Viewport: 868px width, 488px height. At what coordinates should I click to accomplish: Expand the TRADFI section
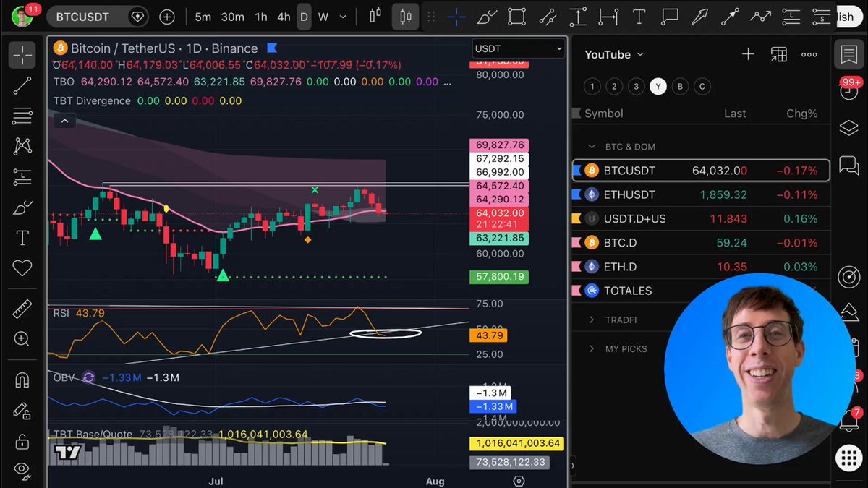592,320
